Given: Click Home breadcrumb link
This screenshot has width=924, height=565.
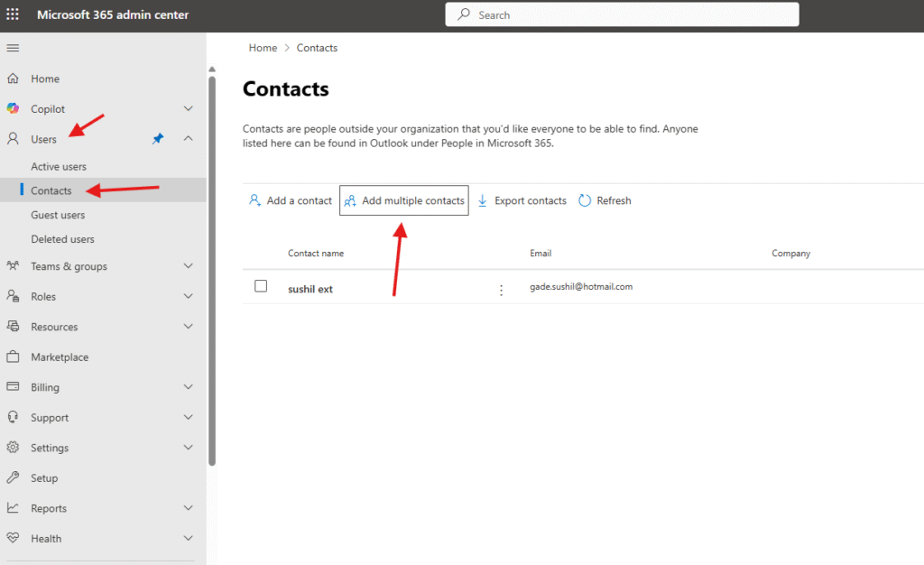Looking at the screenshot, I should (263, 48).
